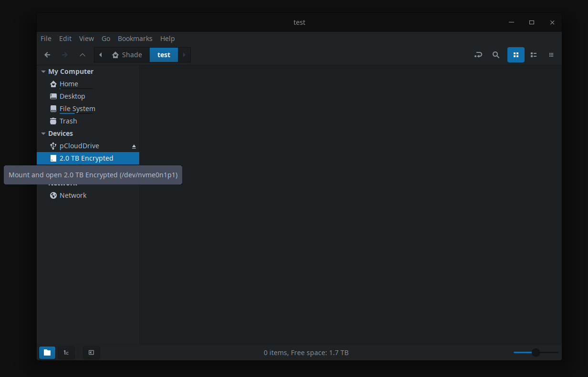Viewport: 588px width, 377px height.
Task: Open the search function
Action: point(496,54)
